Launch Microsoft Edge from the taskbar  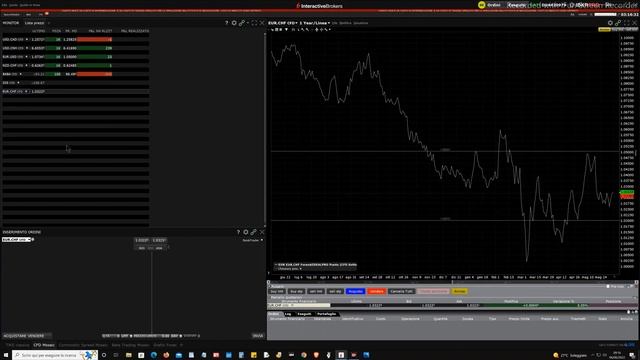pos(153,355)
